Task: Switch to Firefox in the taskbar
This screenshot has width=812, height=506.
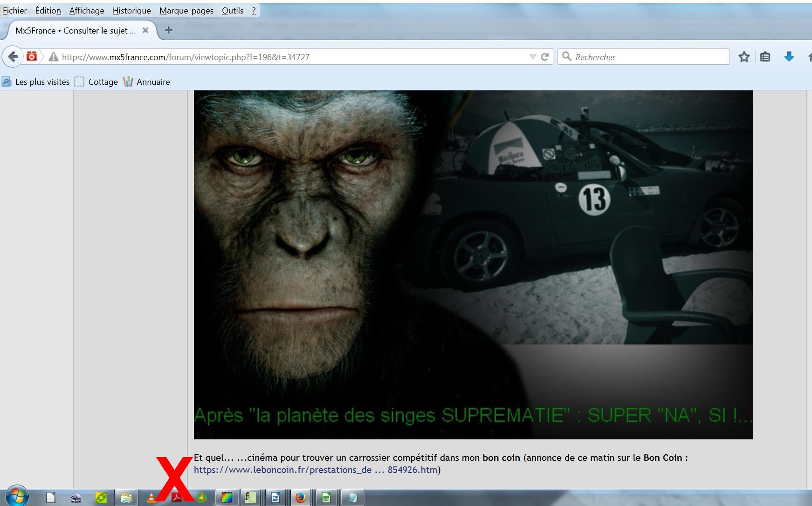Action: 301,498
